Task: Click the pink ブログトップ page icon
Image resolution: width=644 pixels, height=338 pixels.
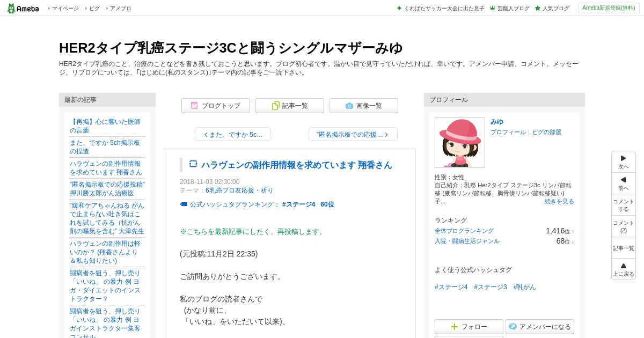Action: [x=194, y=106]
